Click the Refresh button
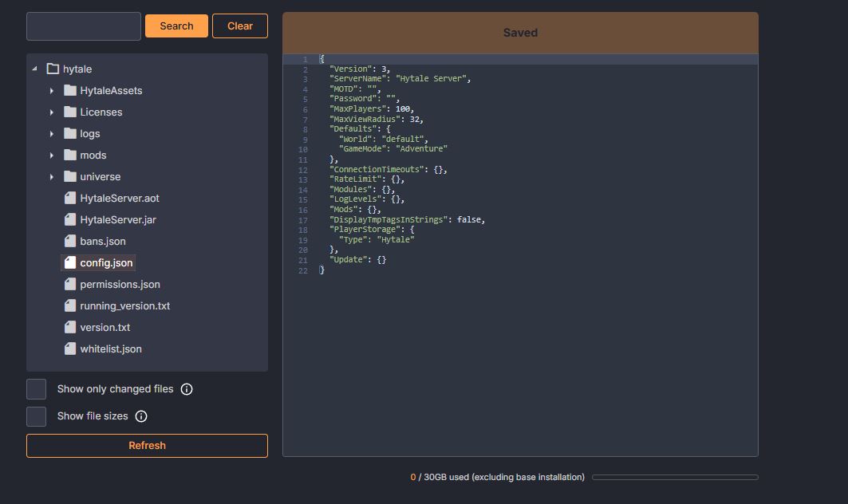 click(x=147, y=446)
